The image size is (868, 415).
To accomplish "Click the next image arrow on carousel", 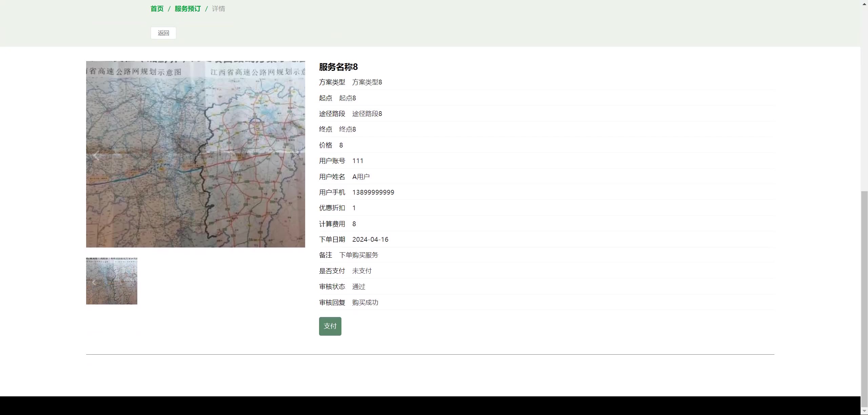I will tap(296, 155).
